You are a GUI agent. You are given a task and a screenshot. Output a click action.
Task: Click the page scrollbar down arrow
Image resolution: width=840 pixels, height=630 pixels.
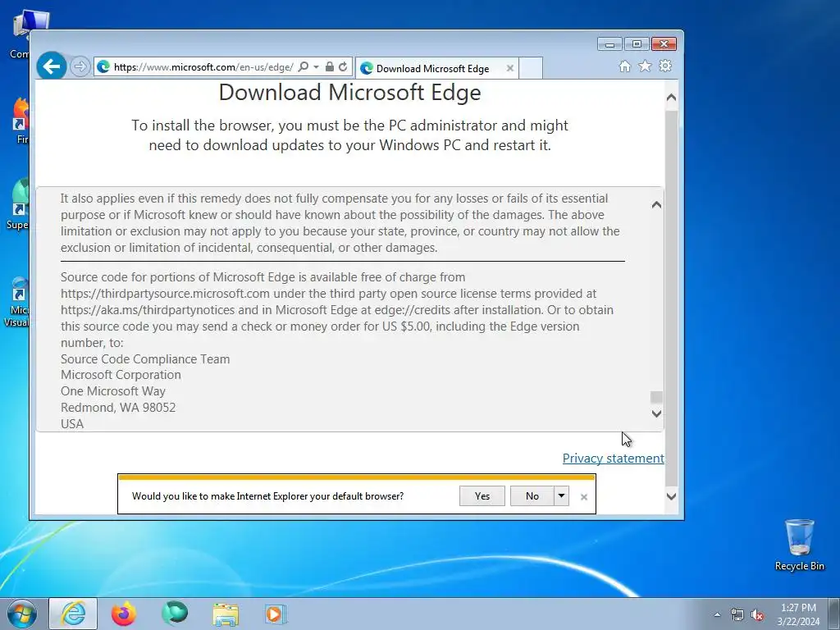pos(671,496)
